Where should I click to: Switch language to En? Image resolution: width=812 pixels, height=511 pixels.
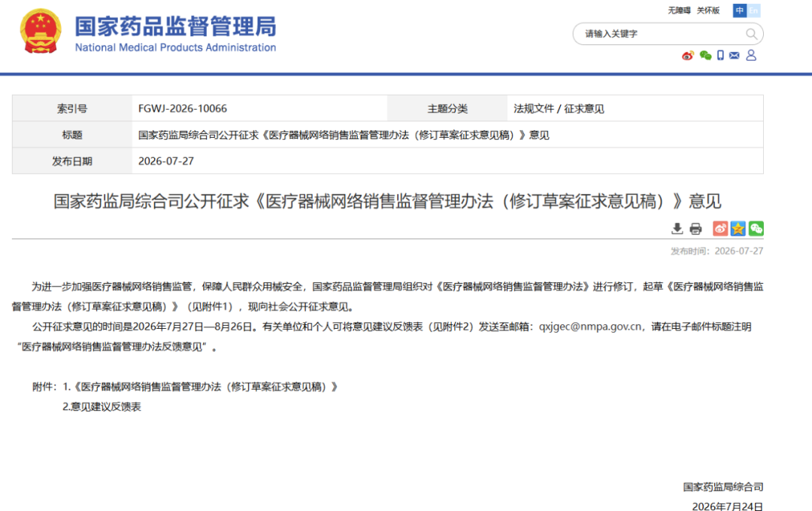pos(753,11)
